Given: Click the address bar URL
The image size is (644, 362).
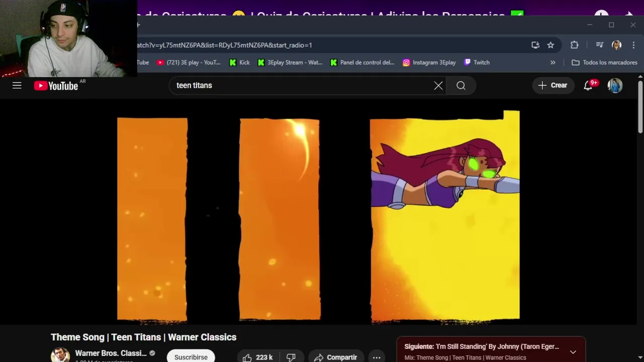Looking at the screenshot, I should click(224, 45).
